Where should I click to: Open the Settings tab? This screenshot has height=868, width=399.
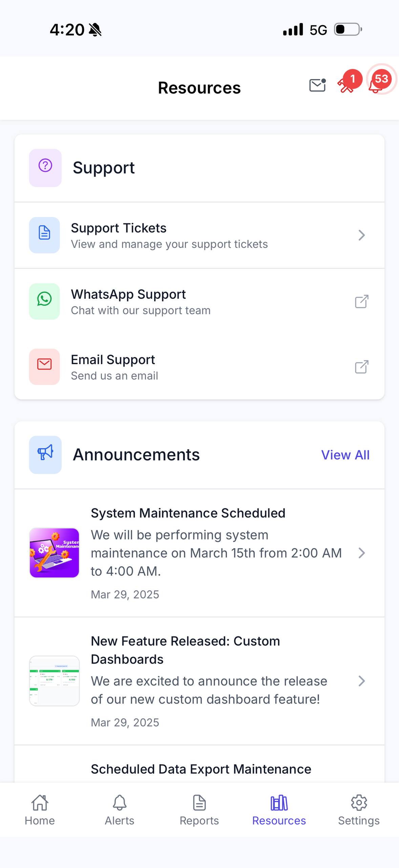coord(359,810)
